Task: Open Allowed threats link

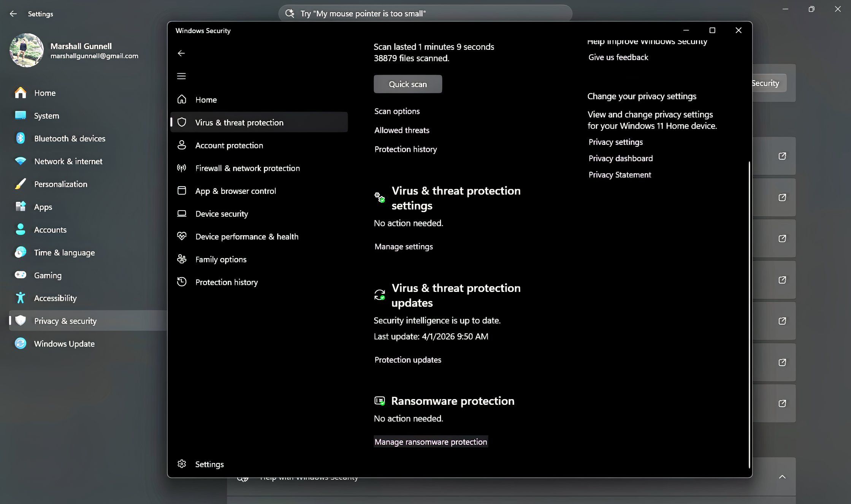Action: coord(402,130)
